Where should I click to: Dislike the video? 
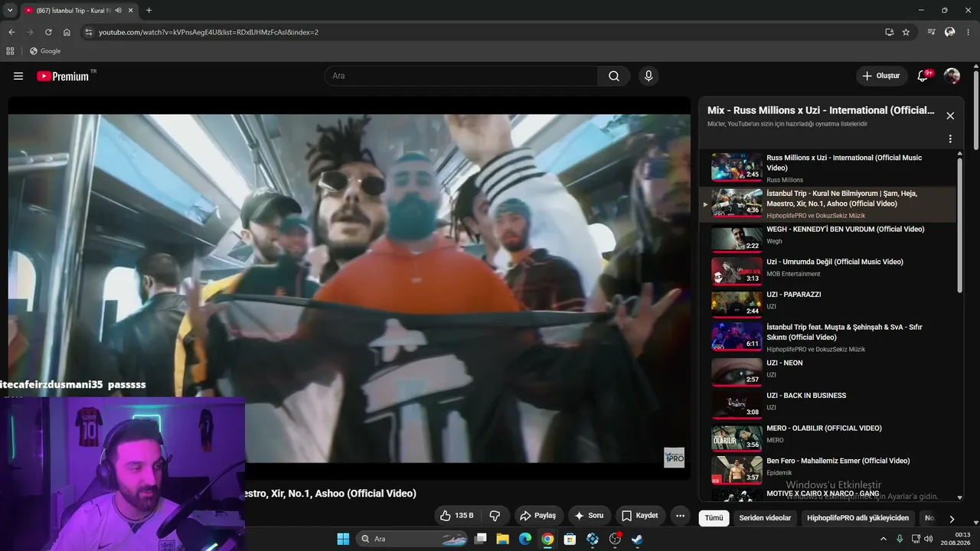click(x=495, y=516)
